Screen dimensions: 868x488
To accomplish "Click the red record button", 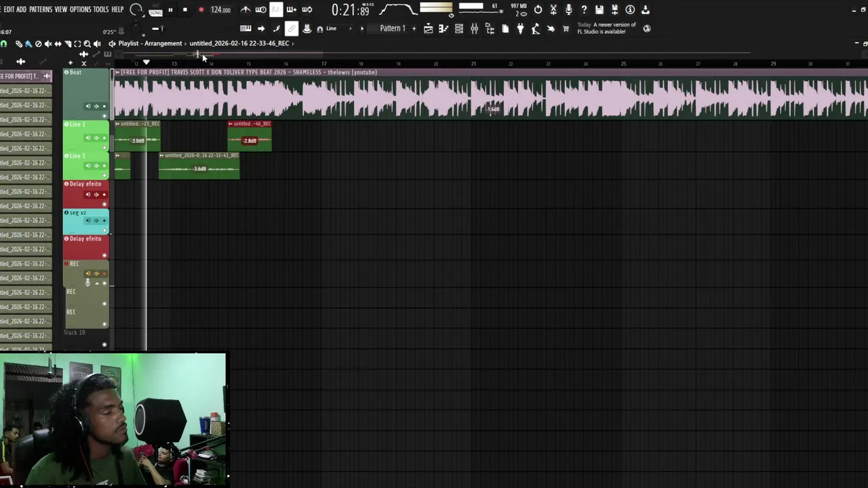I will point(201,9).
